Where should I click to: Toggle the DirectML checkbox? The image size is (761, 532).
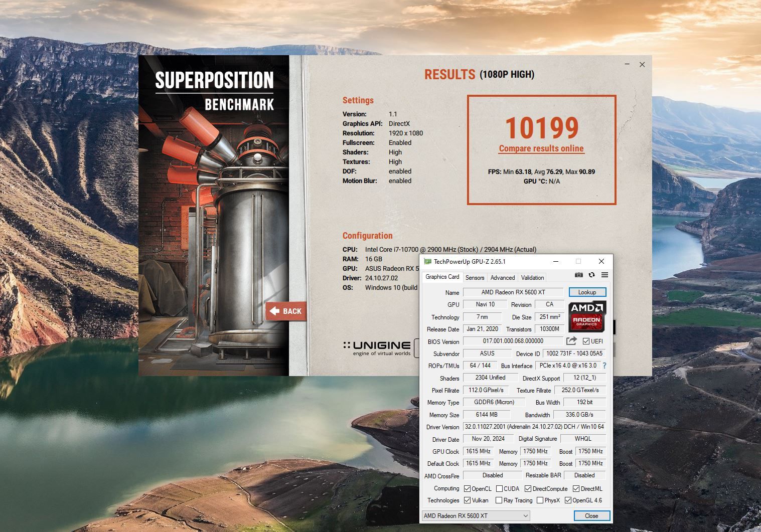[x=576, y=489]
